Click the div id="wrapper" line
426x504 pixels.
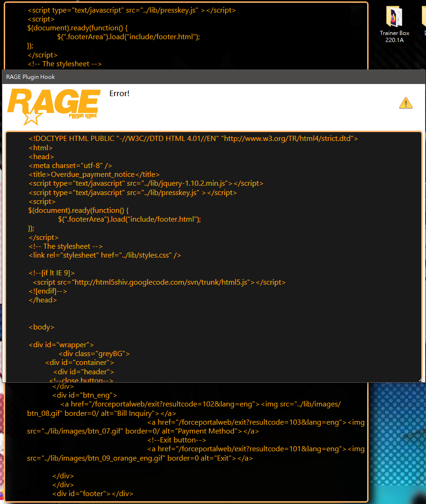61,345
